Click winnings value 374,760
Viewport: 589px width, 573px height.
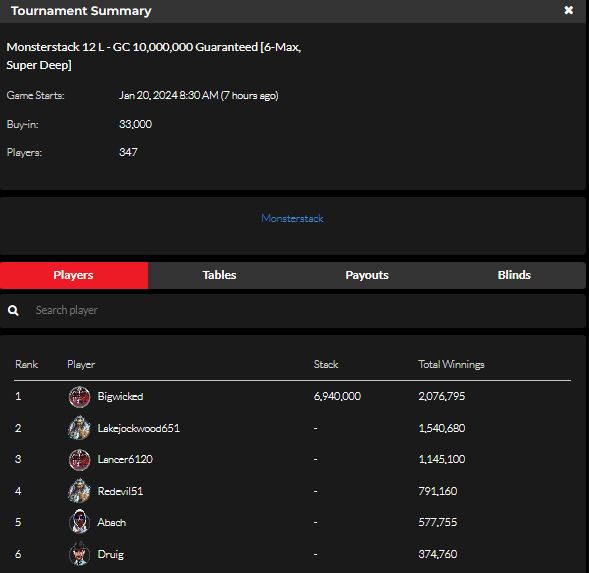(438, 554)
